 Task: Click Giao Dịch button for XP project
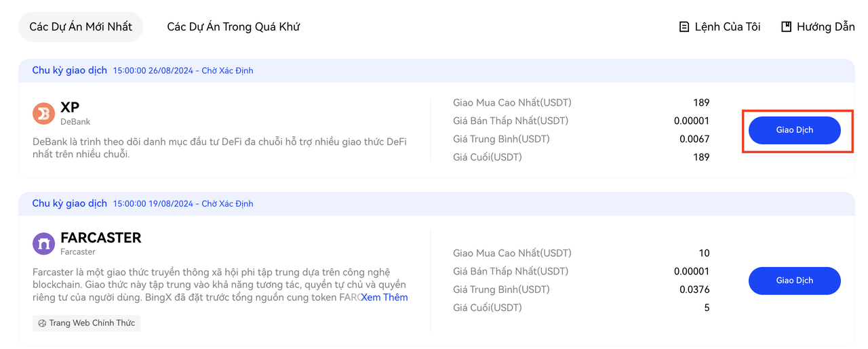794,130
